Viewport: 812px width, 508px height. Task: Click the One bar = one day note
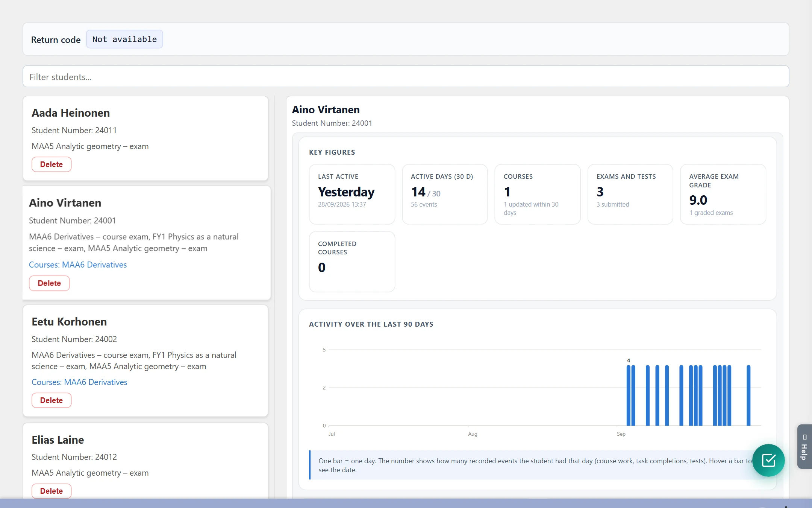click(x=536, y=465)
